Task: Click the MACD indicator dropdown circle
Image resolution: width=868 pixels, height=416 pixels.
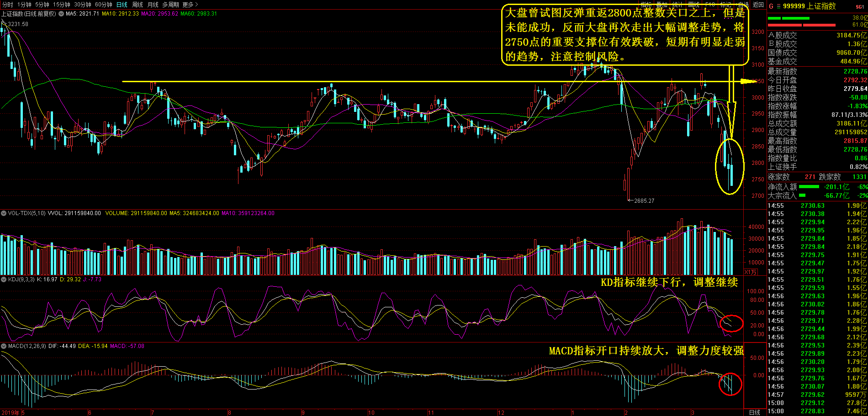Action: [4, 346]
